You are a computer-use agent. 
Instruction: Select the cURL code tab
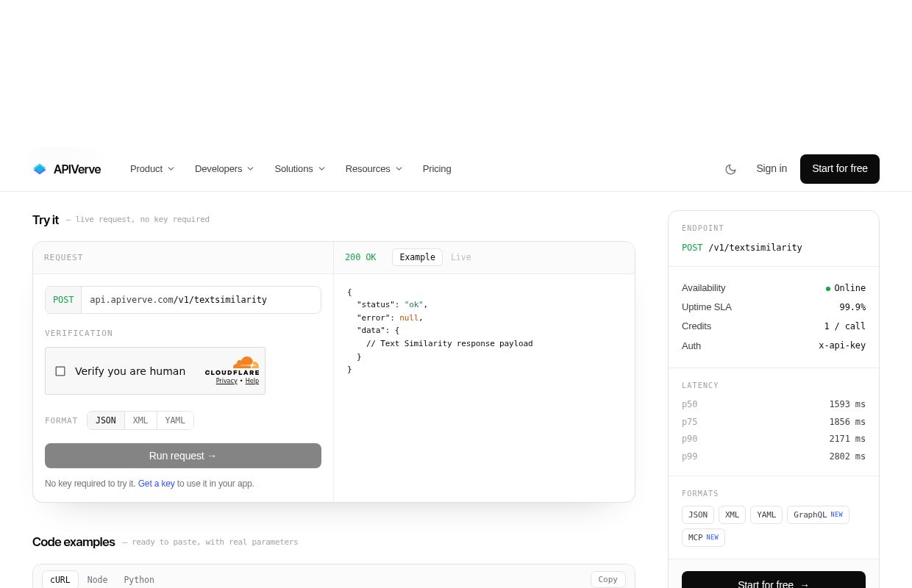pyautogui.click(x=60, y=580)
